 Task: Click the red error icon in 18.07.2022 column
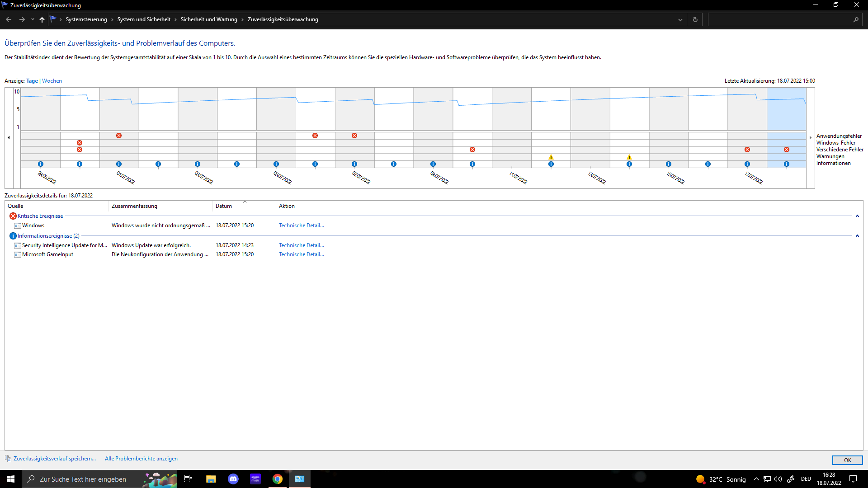[787, 150]
